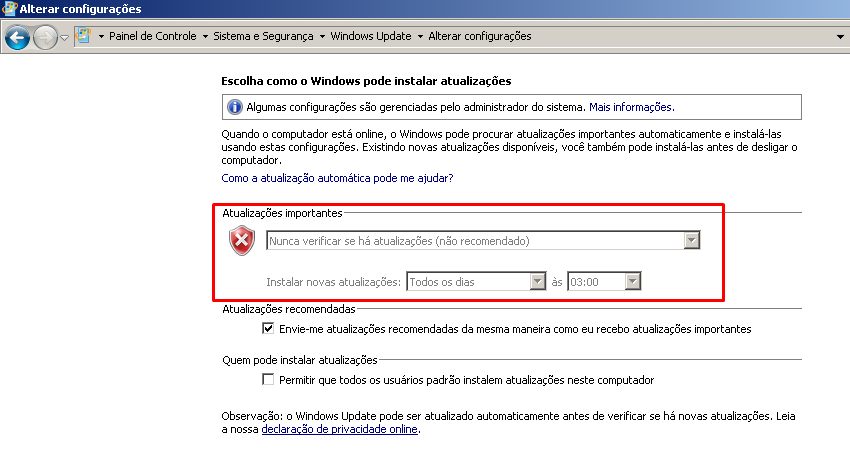Screen dimensions: 850x458
Task: Click the red shield warning icon
Action: (242, 240)
